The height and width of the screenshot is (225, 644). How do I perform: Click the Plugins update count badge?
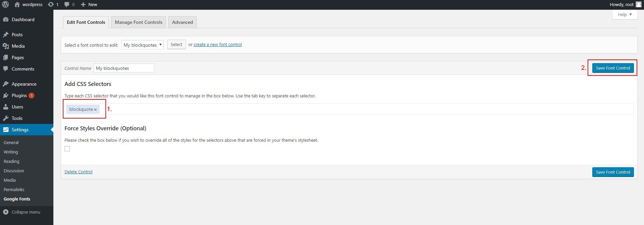point(31,95)
